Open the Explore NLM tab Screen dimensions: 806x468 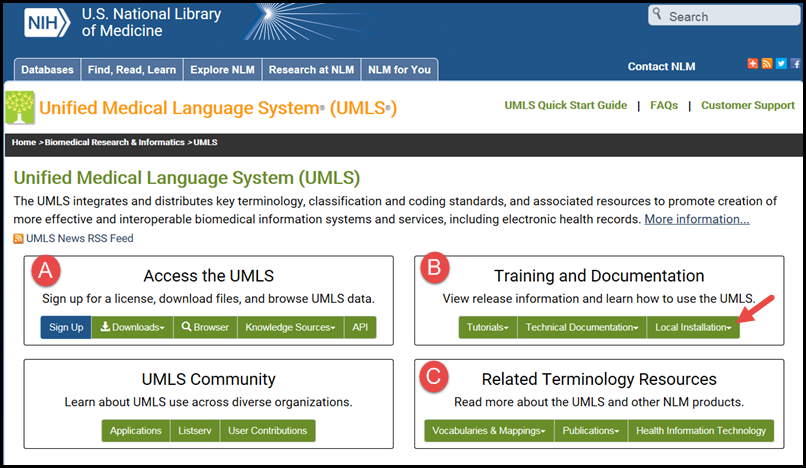(x=222, y=69)
